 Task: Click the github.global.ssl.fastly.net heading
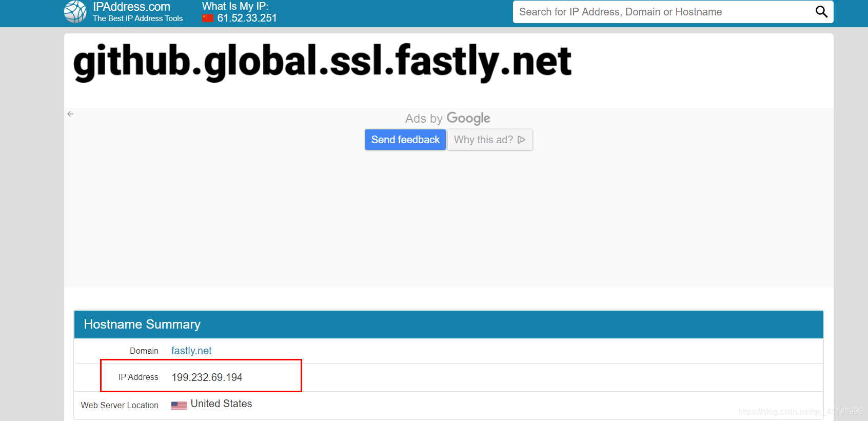[322, 62]
